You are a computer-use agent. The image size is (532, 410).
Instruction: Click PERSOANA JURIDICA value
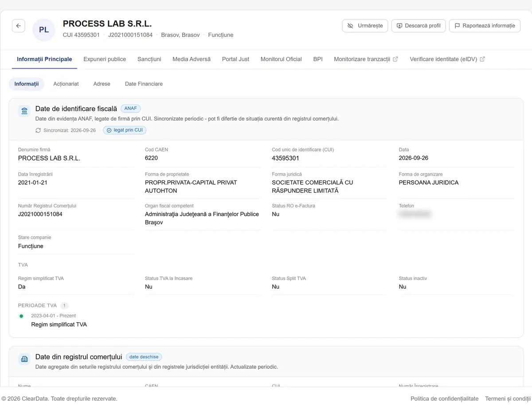pos(429,183)
